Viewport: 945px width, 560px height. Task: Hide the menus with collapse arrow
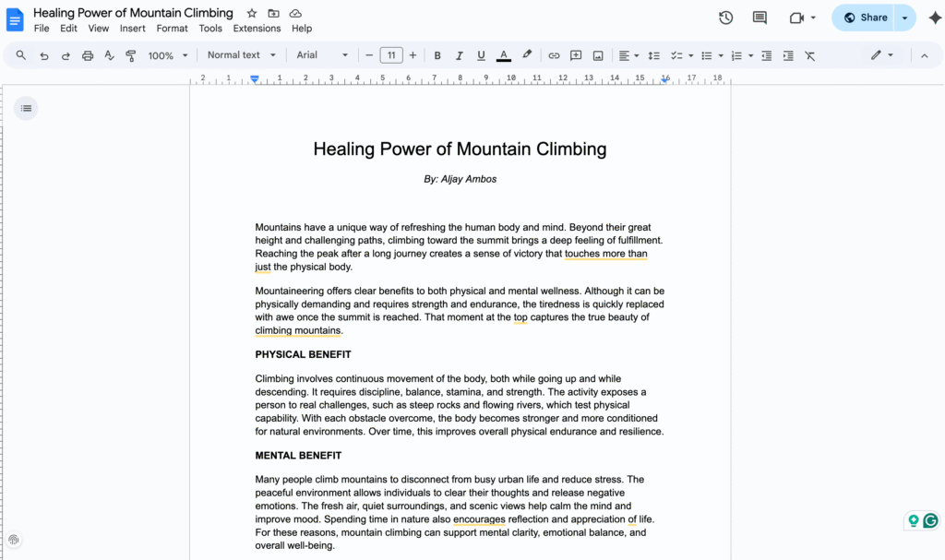pos(925,55)
